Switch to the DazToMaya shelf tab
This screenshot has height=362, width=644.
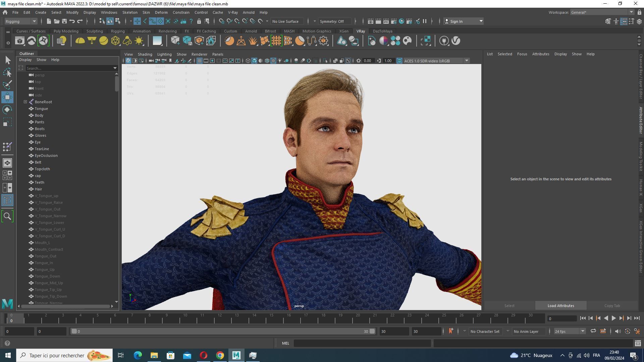click(382, 31)
